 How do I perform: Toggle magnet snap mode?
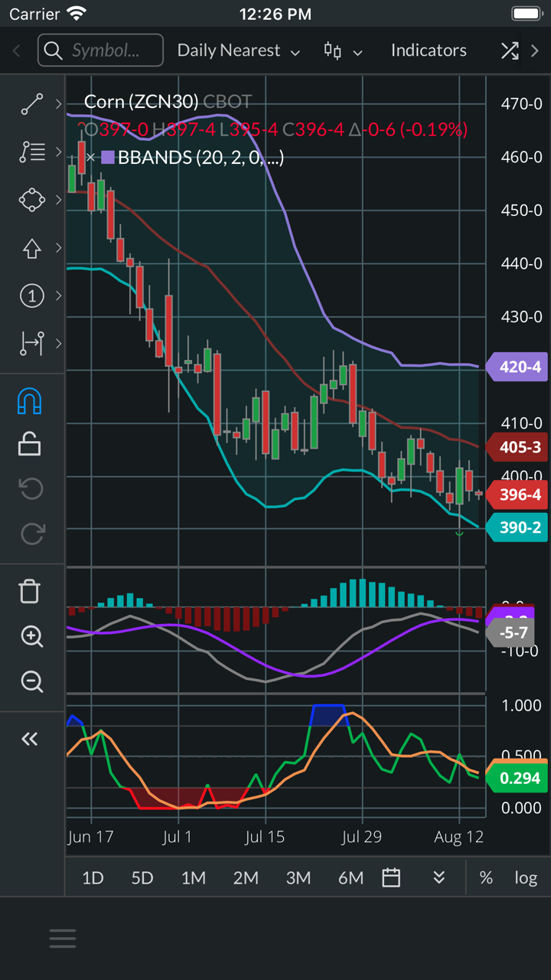click(x=29, y=400)
